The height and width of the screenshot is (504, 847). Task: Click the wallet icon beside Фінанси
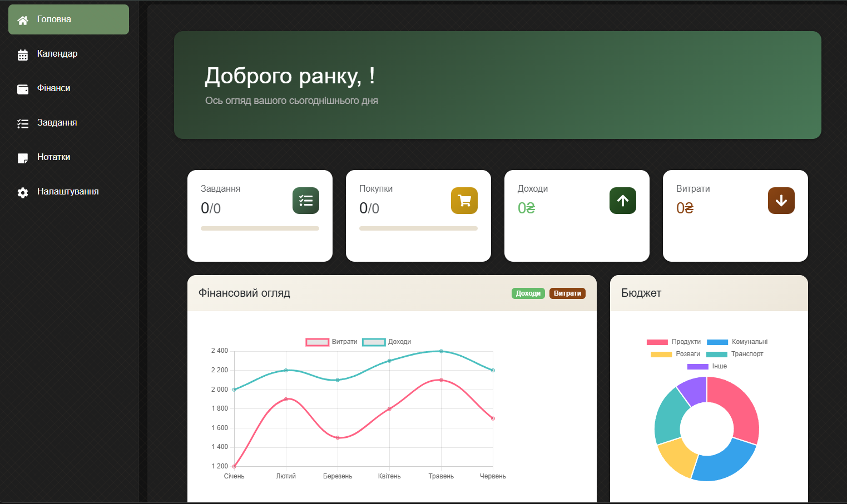pyautogui.click(x=23, y=89)
